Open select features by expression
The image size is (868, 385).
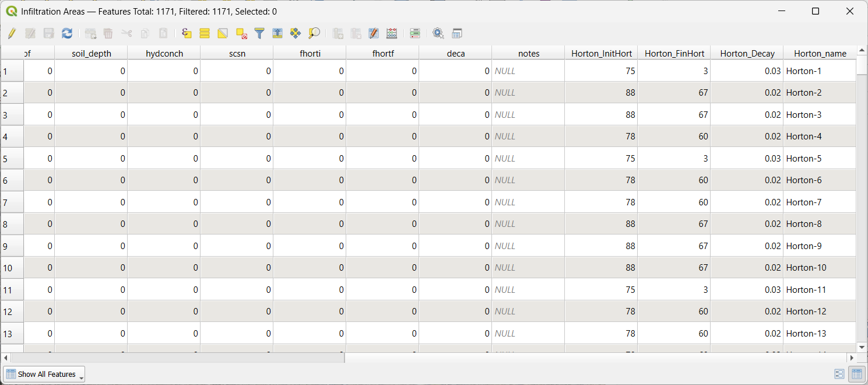(187, 33)
